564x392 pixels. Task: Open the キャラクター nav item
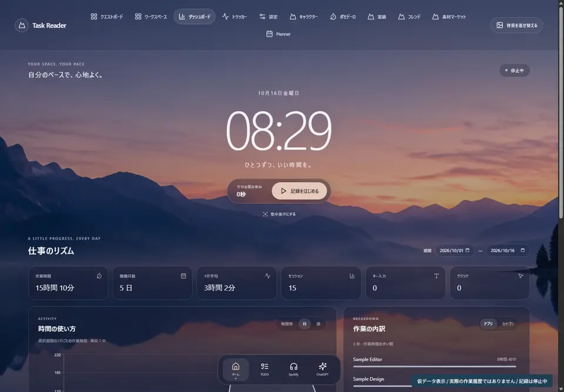[x=304, y=16]
